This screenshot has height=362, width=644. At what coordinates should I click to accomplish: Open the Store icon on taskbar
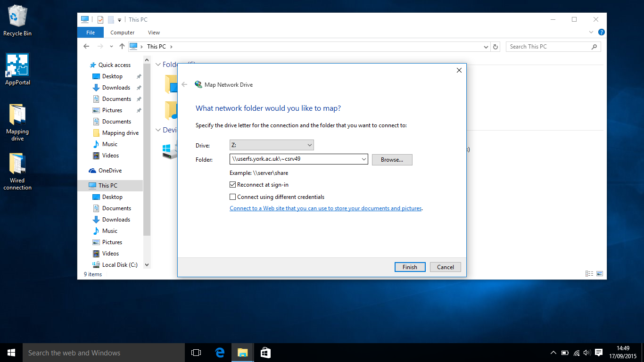[265, 353]
